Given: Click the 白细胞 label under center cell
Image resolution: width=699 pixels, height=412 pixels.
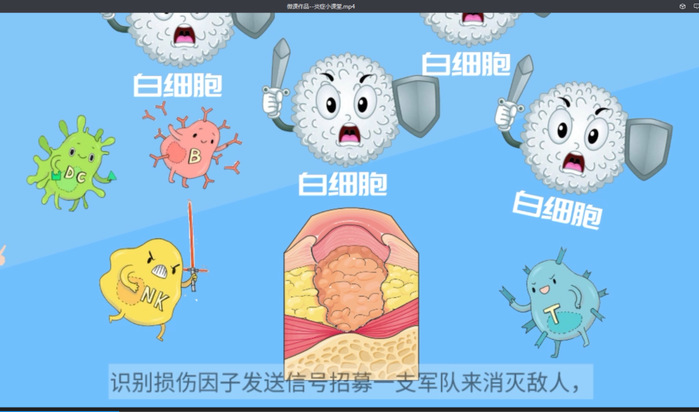Looking at the screenshot, I should click(x=343, y=184).
